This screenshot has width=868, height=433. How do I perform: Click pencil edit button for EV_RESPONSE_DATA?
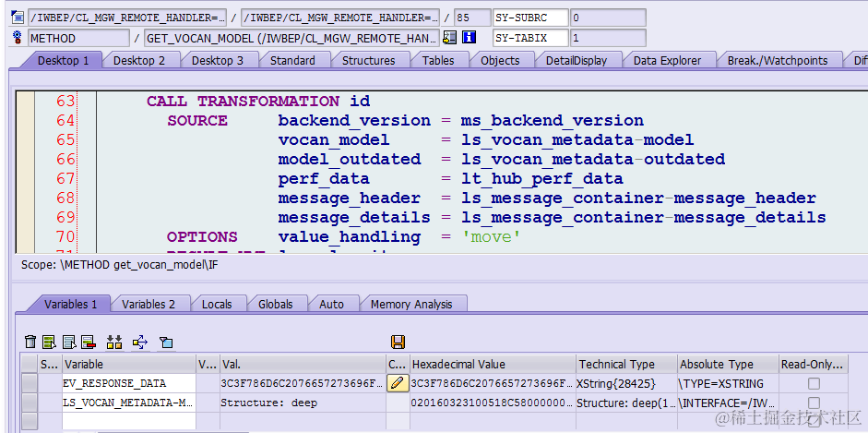click(398, 383)
